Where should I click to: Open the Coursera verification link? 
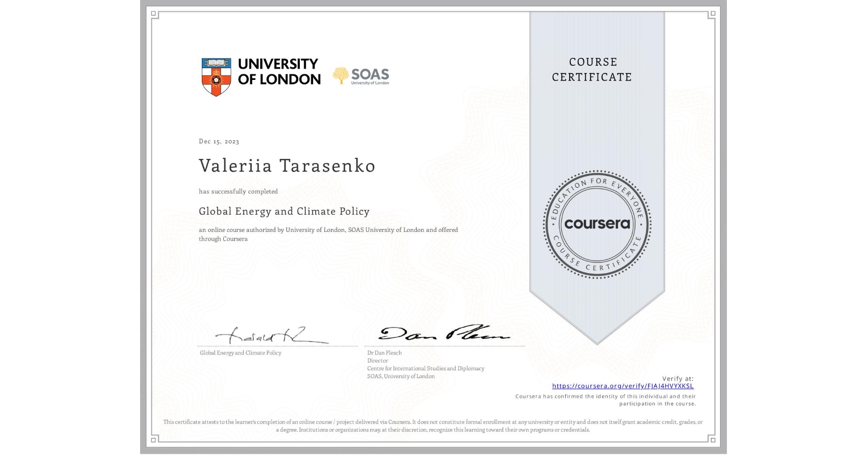point(623,386)
